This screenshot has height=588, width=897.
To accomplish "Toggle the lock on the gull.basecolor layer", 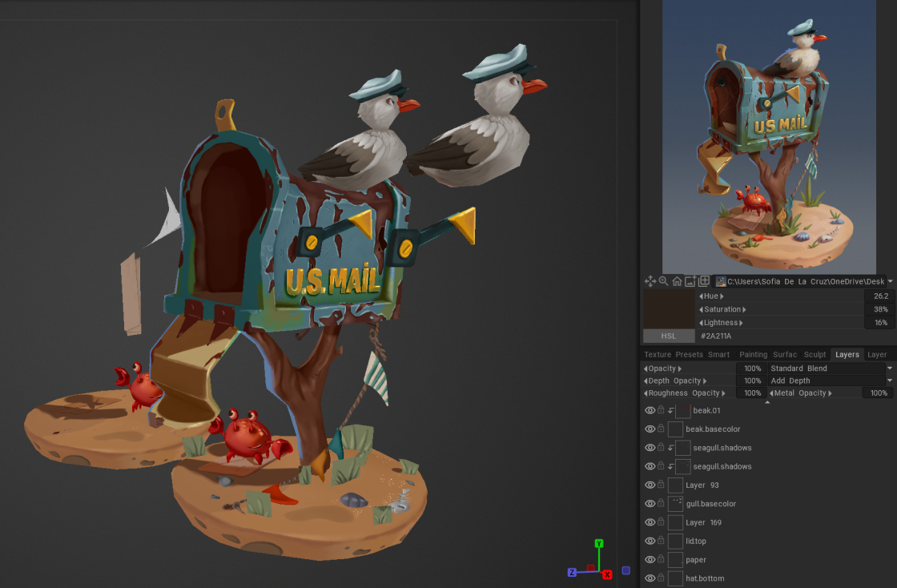I will pos(661,503).
